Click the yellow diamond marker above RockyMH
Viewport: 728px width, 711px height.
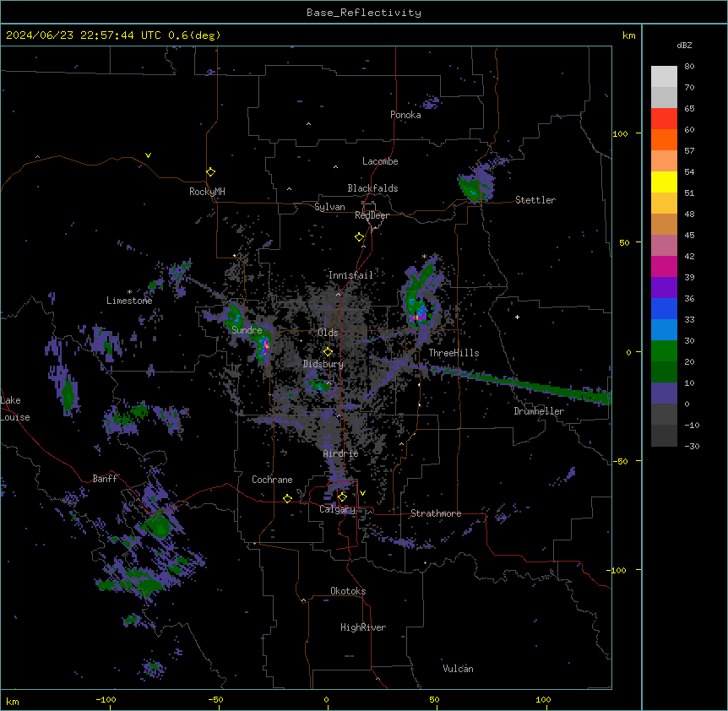[211, 172]
